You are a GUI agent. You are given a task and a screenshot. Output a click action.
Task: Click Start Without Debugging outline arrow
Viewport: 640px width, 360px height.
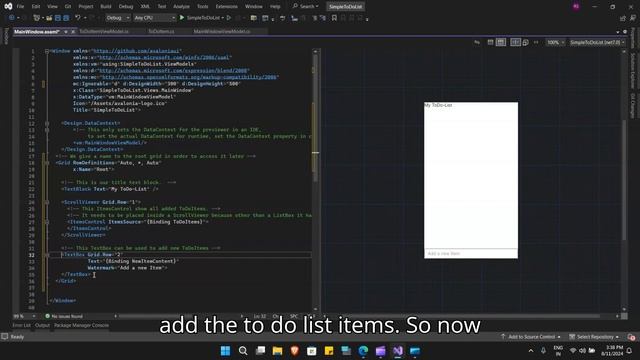(x=229, y=18)
